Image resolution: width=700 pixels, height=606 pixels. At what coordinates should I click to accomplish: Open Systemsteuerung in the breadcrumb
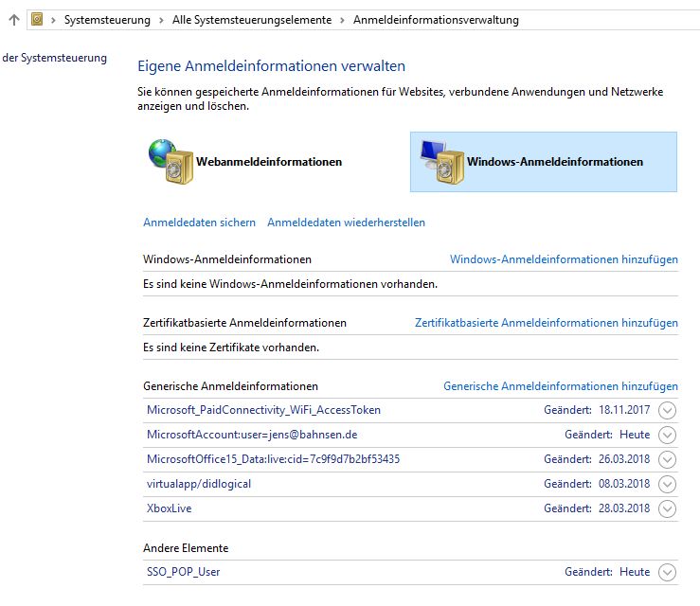click(107, 20)
